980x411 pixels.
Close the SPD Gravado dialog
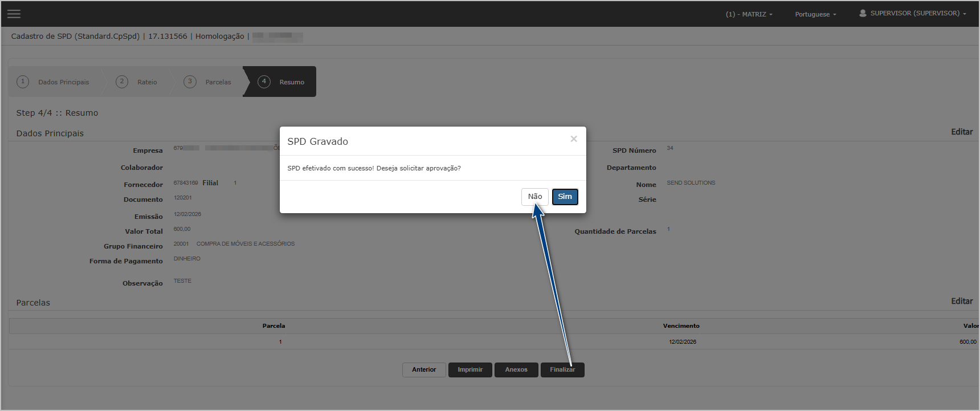coord(574,139)
